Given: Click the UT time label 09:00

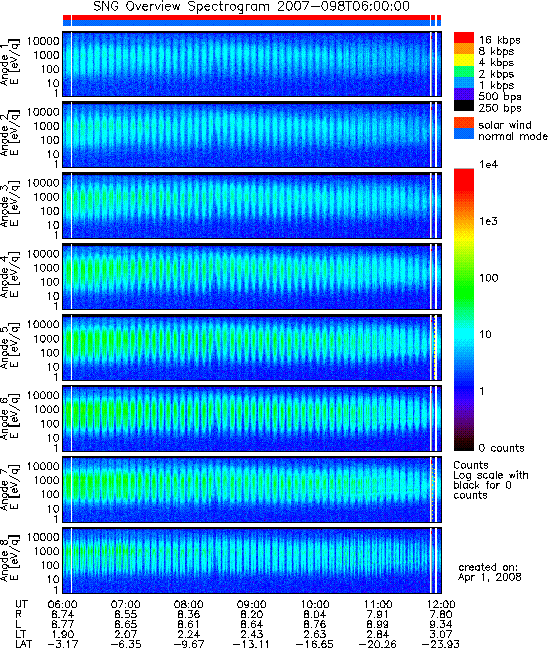Looking at the screenshot, I should [x=252, y=604].
